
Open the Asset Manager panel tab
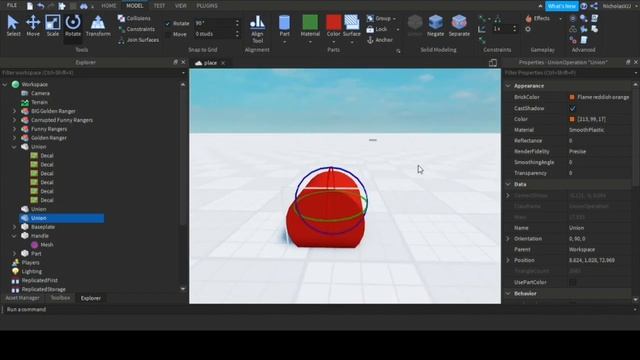[22, 298]
